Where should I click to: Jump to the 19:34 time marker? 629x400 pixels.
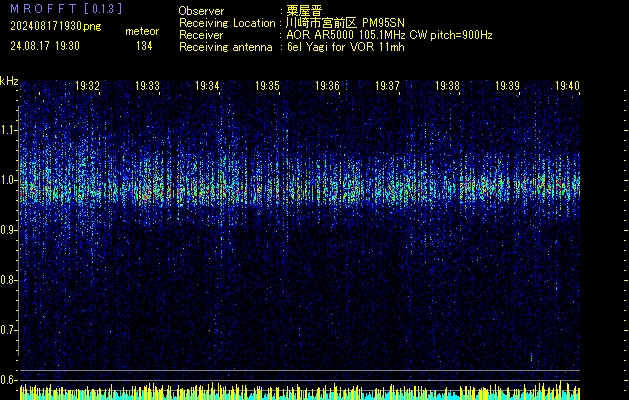click(x=207, y=86)
